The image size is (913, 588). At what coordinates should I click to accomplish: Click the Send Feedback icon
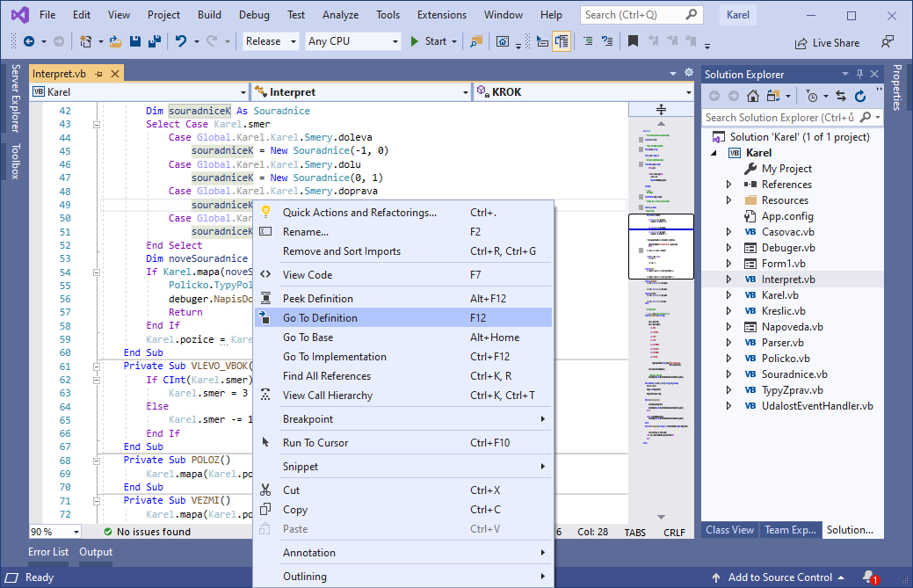(888, 42)
